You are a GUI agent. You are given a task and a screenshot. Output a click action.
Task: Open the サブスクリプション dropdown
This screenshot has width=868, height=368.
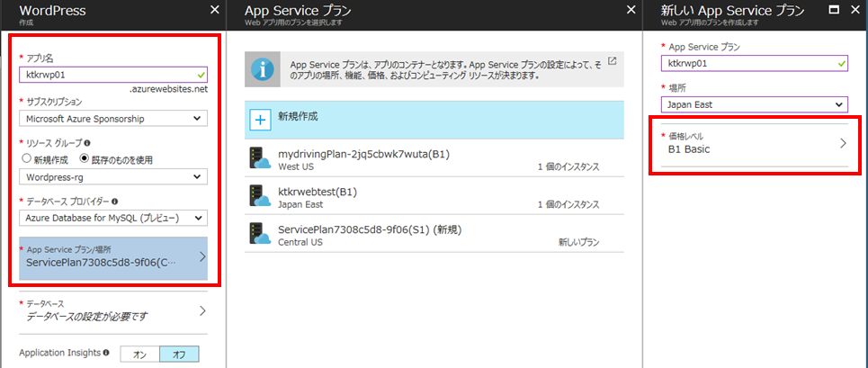[113, 119]
